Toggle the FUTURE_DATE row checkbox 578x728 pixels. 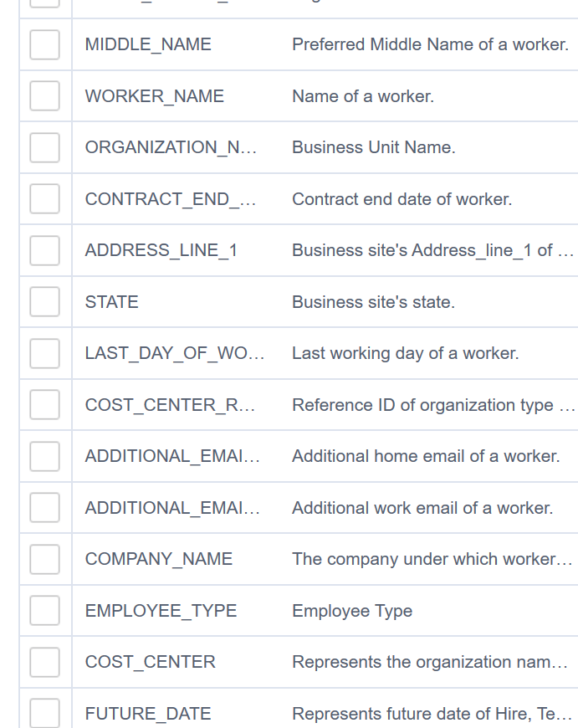(x=44, y=714)
